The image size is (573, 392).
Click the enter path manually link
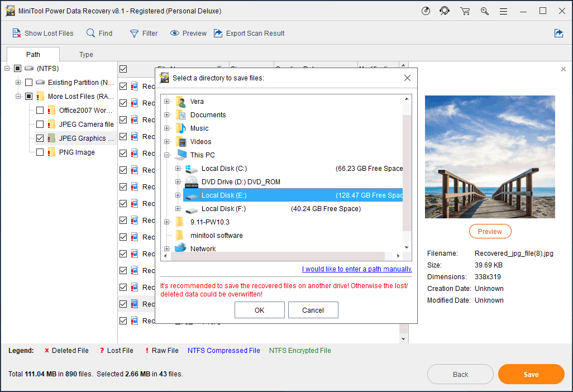coord(356,269)
